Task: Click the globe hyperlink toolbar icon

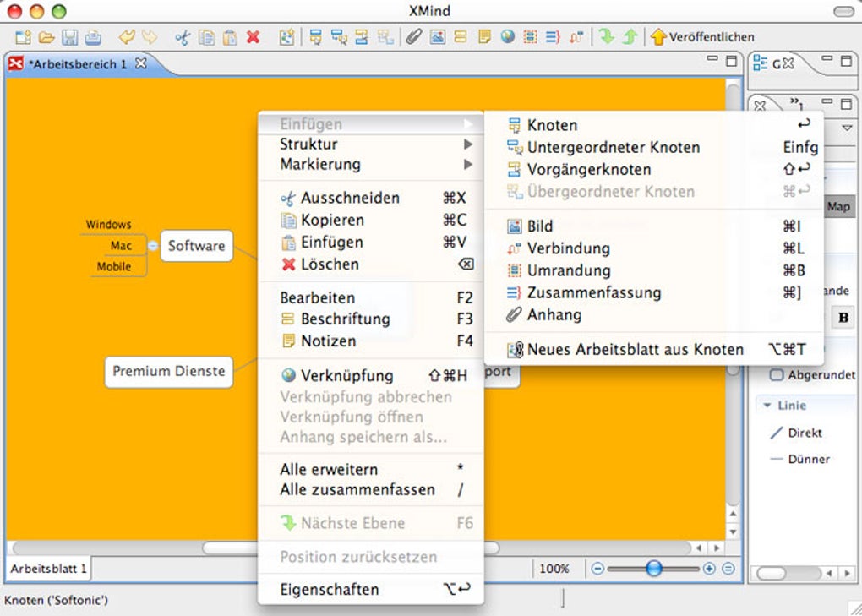Action: (x=507, y=36)
